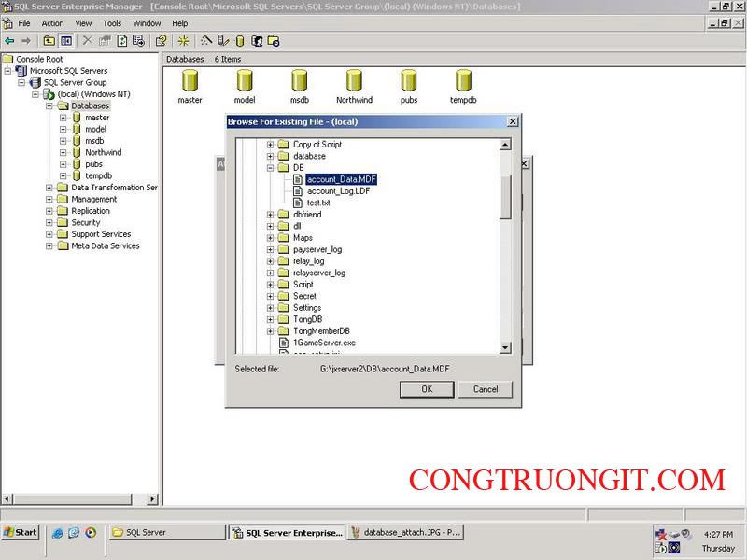Click the New Job toolbar icon

[274, 41]
